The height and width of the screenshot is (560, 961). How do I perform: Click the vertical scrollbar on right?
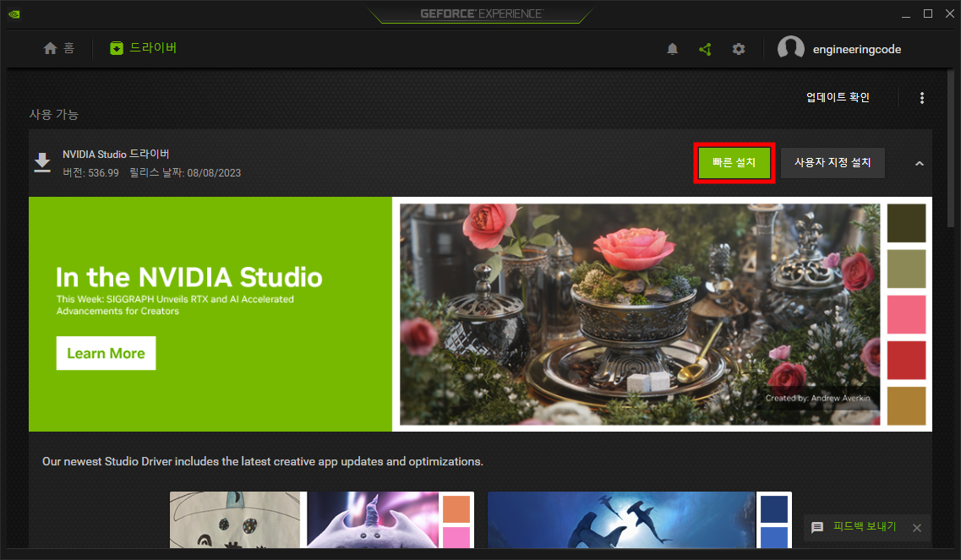[951, 147]
